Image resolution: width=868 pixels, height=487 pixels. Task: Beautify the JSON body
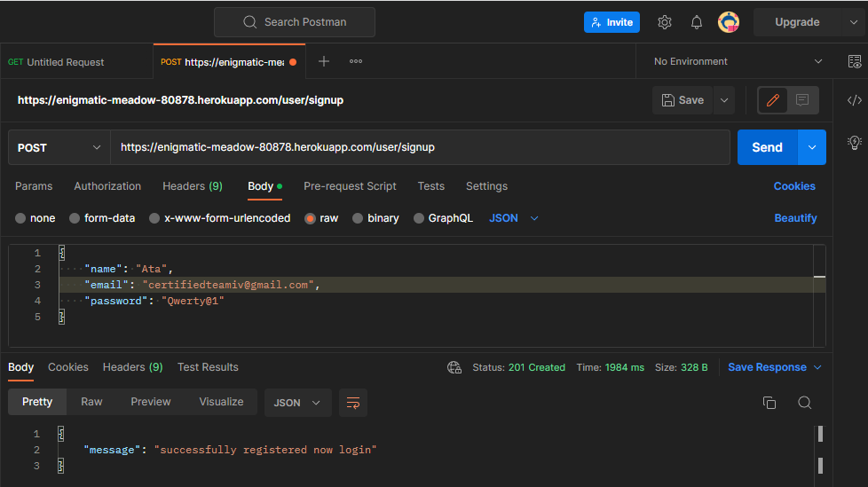pos(795,218)
